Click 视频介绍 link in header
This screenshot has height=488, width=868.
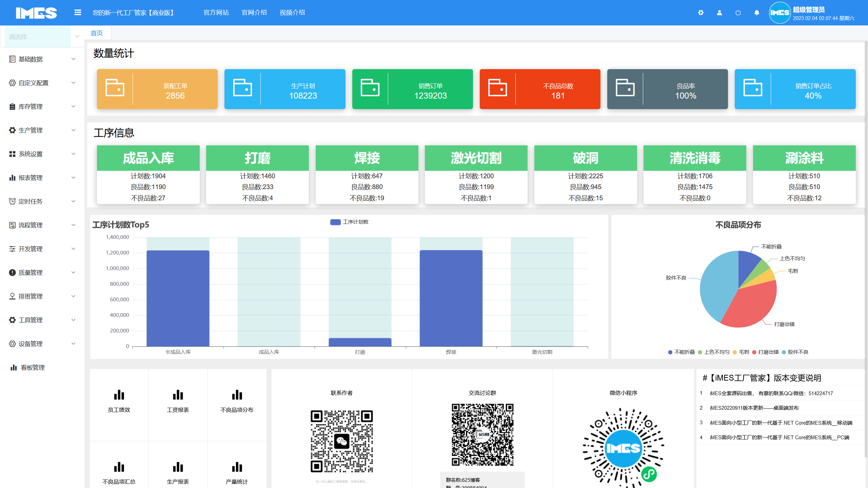pos(292,13)
